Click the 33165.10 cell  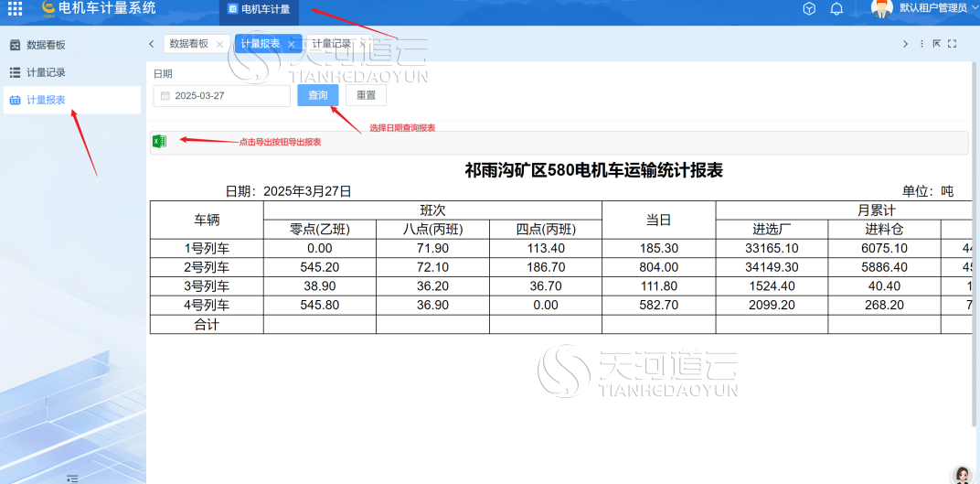coord(772,248)
